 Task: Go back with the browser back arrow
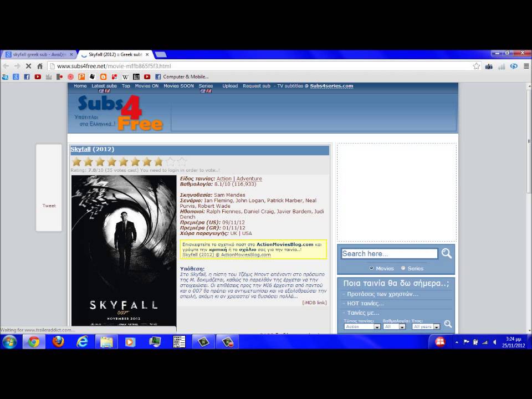click(6, 66)
